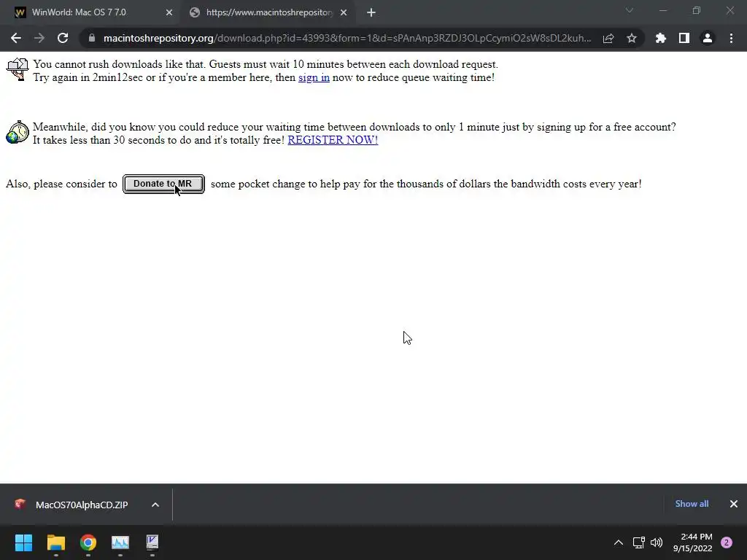Bookmark this page with the star
This screenshot has width=747, height=560.
tap(632, 38)
